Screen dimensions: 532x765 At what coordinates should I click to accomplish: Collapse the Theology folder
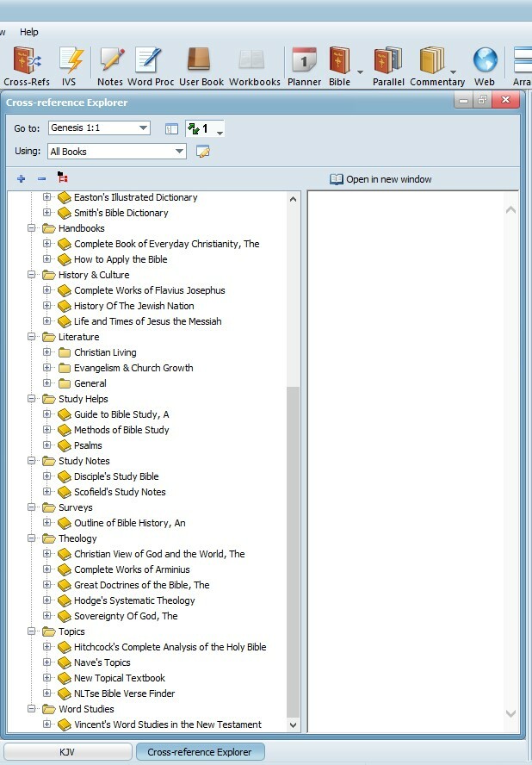coord(31,538)
